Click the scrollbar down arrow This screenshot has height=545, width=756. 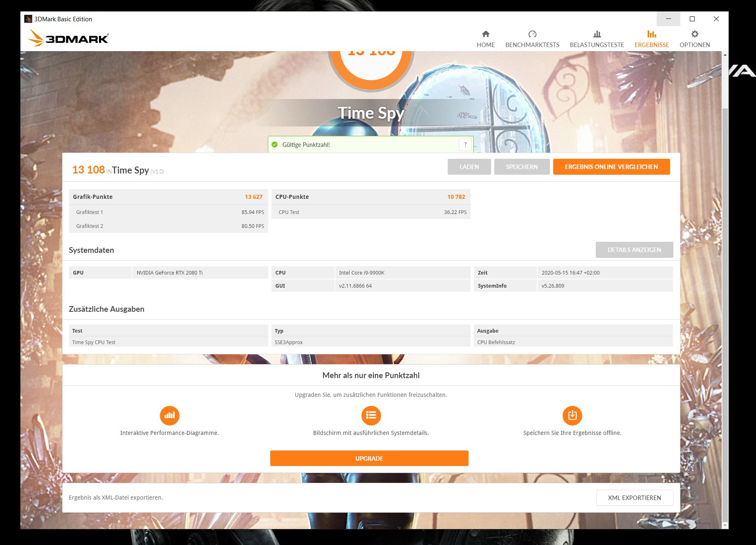pyautogui.click(x=725, y=525)
